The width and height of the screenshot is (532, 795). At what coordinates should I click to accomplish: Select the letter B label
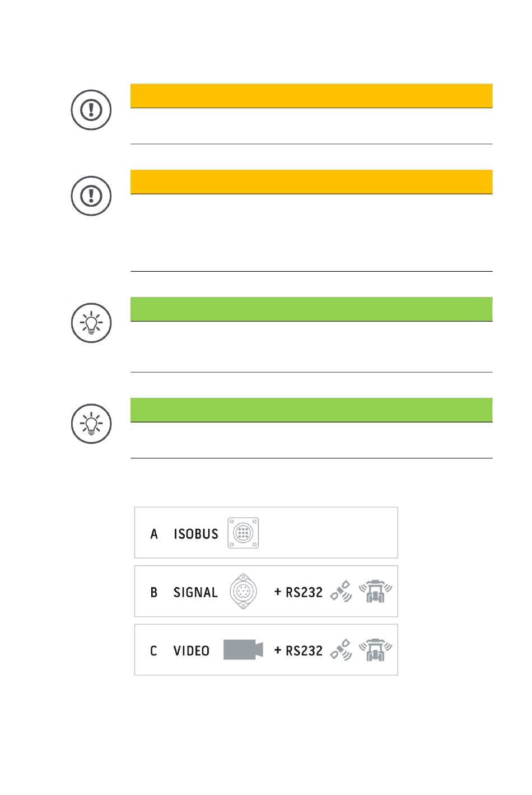click(154, 592)
